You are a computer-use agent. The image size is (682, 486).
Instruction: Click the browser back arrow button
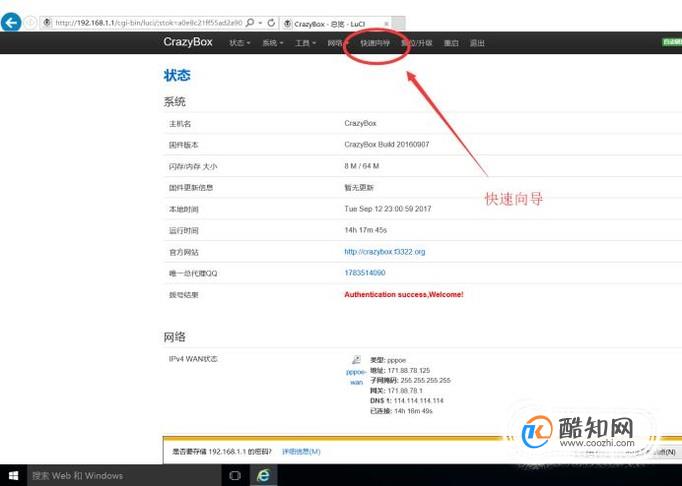pyautogui.click(x=11, y=22)
